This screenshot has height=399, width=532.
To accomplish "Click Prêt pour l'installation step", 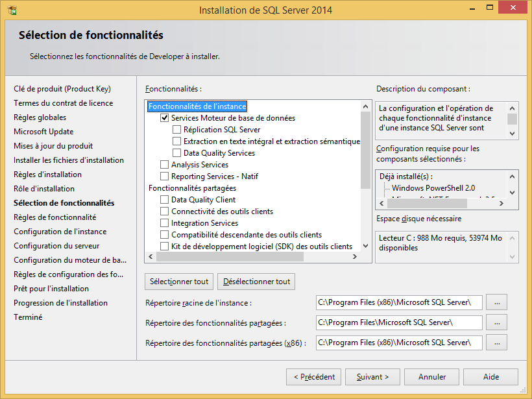I will tap(51, 289).
